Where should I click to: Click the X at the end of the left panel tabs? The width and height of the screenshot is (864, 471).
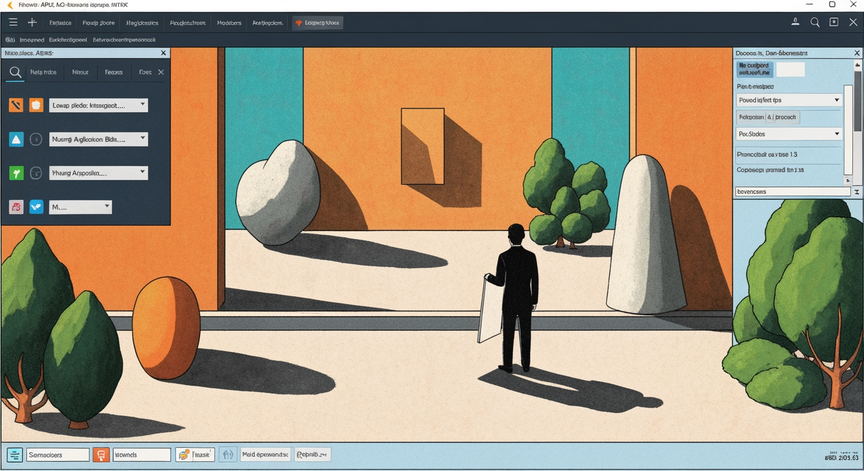[x=161, y=72]
